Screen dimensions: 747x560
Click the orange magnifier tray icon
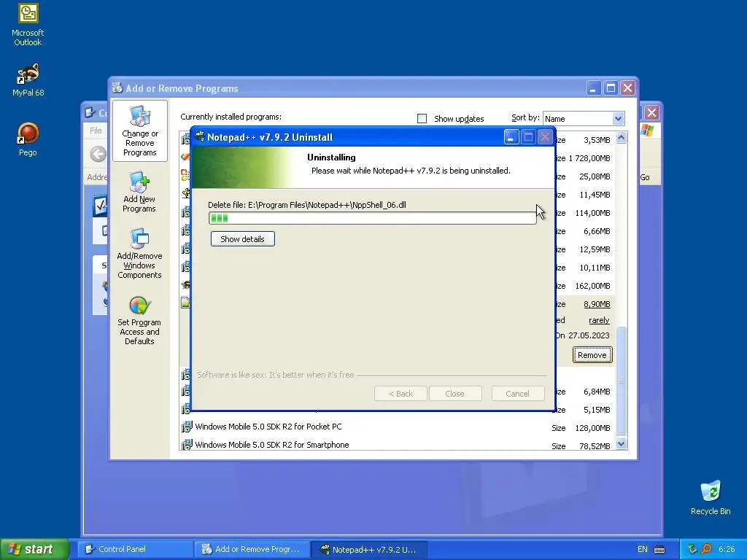(706, 549)
